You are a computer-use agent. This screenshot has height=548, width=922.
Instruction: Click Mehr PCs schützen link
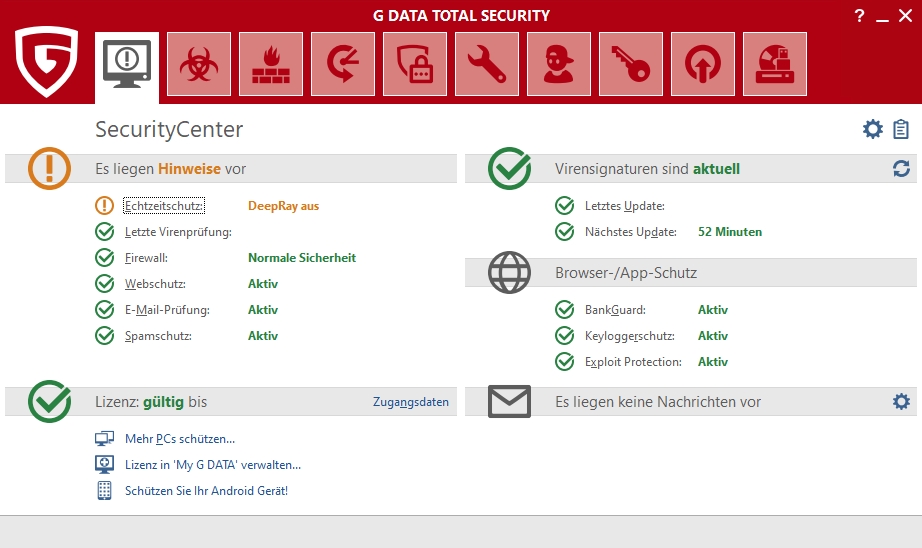click(x=180, y=439)
